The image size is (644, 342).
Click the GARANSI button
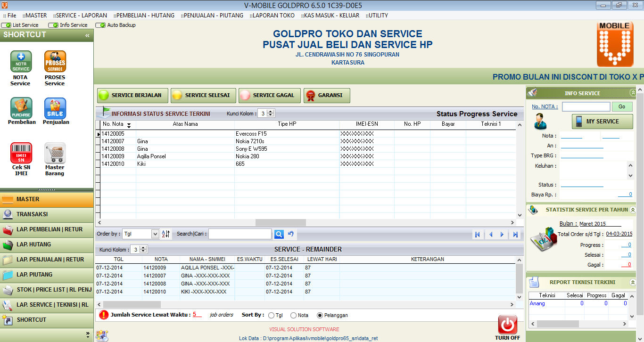pyautogui.click(x=327, y=95)
